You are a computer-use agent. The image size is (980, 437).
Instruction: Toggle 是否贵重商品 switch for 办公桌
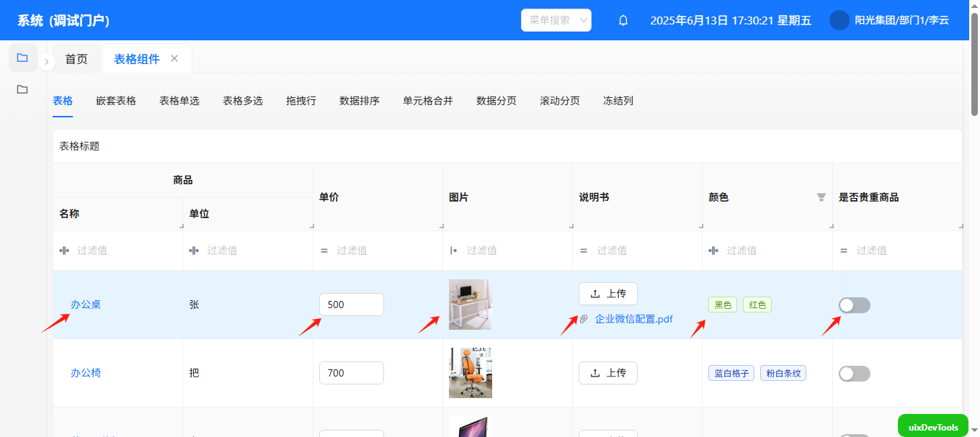[x=855, y=305]
